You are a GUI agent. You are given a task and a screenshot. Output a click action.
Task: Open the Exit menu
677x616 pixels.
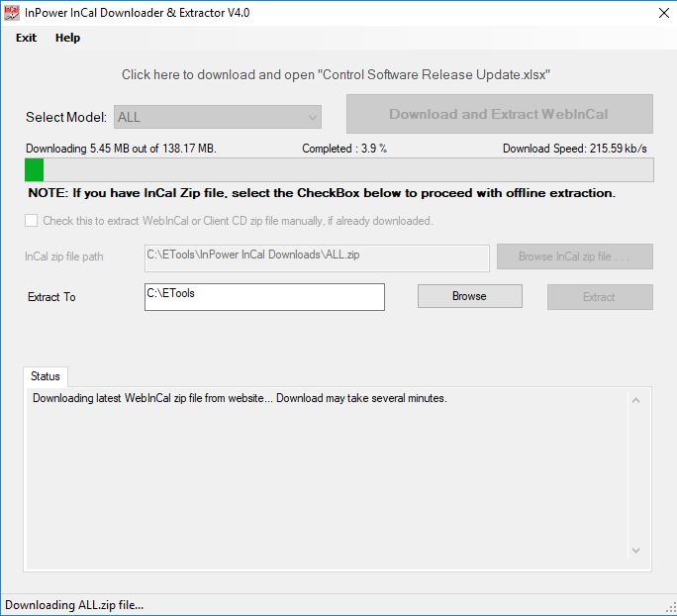pyautogui.click(x=26, y=38)
